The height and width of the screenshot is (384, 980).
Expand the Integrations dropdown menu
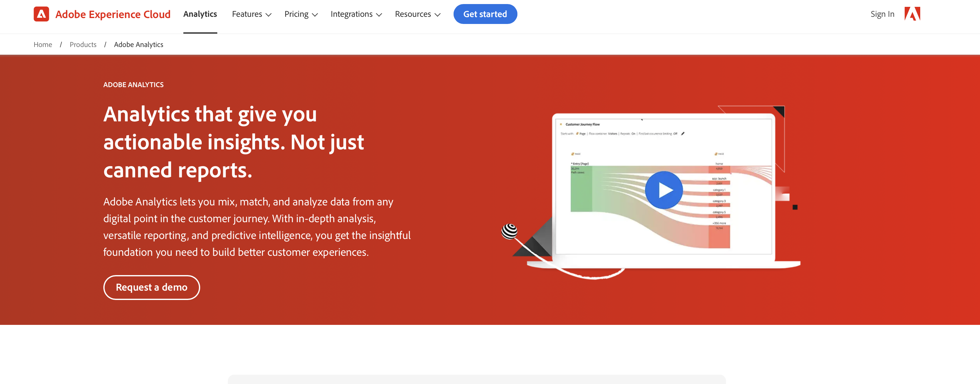point(356,13)
